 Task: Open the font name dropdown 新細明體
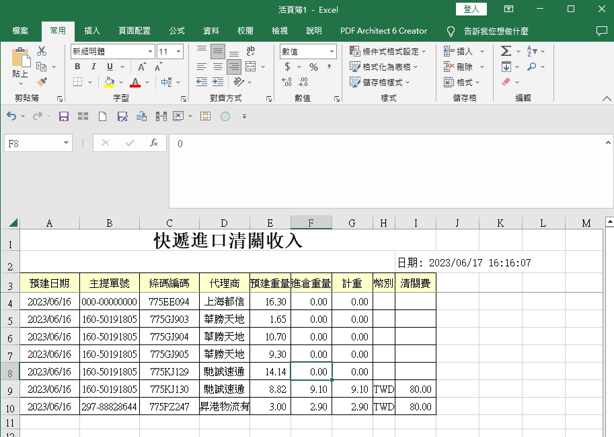[149, 51]
